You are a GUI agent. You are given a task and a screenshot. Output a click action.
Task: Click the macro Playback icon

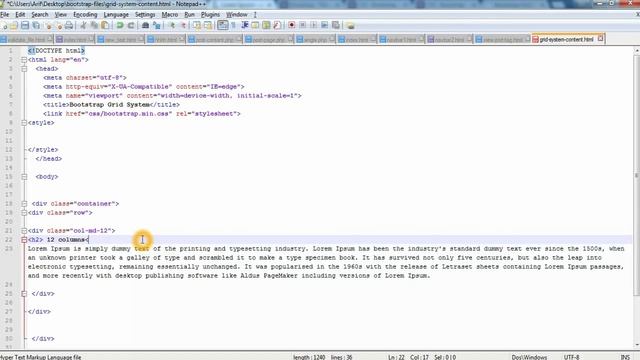pos(313,26)
